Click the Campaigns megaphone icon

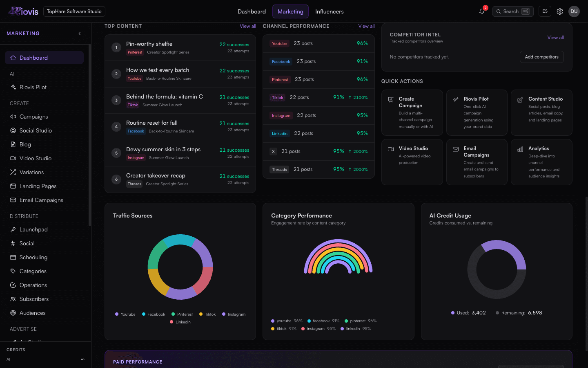pos(13,117)
